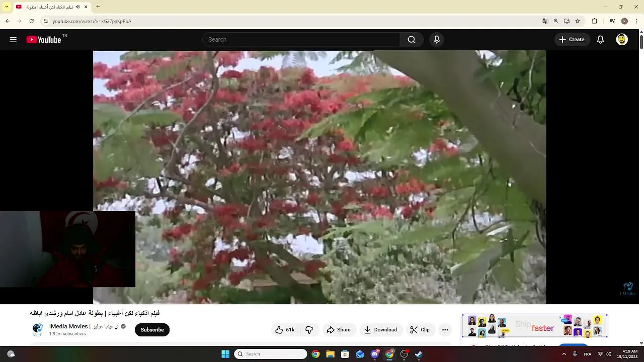Subscribe to IMedia Movies channel

tap(152, 330)
